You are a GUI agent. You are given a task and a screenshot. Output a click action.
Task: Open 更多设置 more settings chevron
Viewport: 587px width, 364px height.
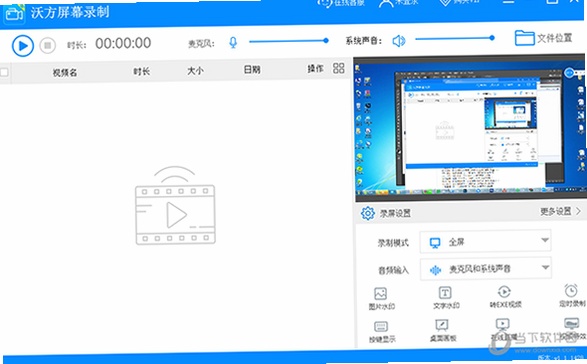coord(560,212)
